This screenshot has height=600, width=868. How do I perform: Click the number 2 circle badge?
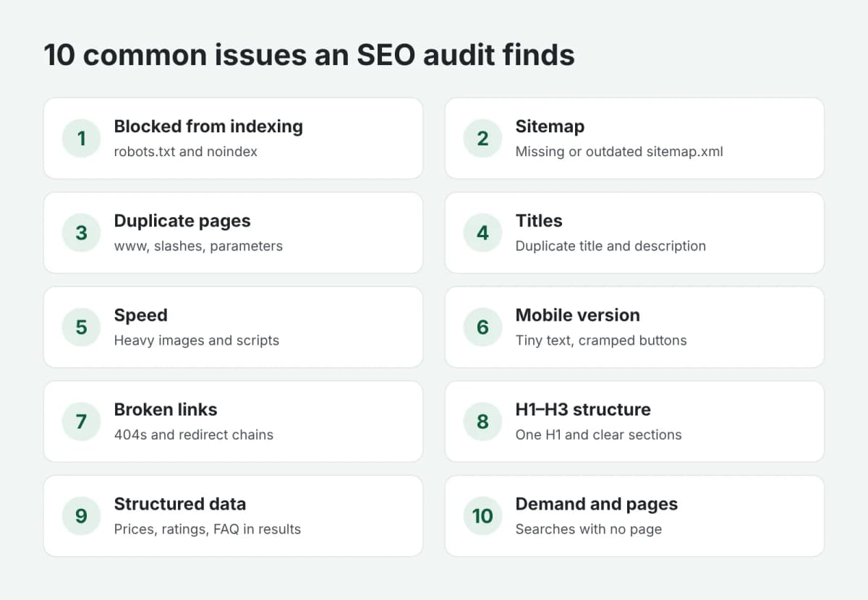pos(482,138)
